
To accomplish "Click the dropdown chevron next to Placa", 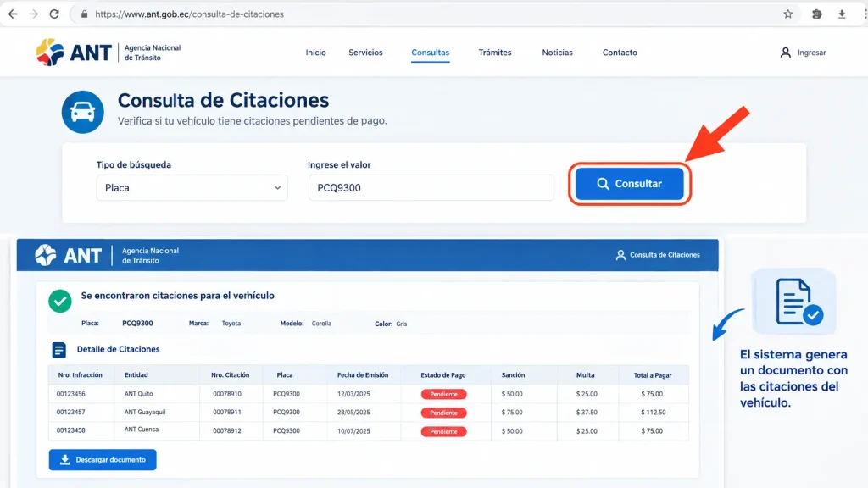I will [x=277, y=187].
